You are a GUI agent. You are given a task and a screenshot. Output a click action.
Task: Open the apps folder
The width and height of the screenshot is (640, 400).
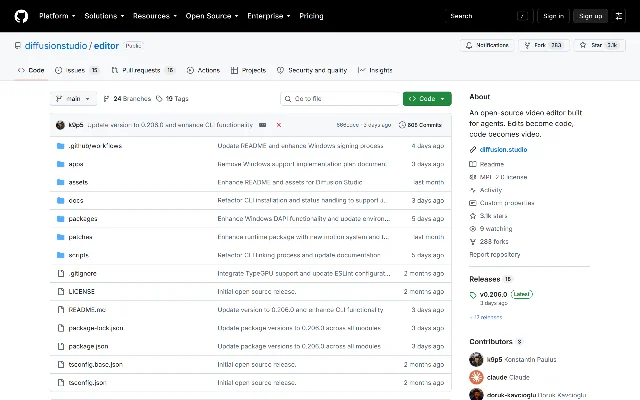point(76,164)
